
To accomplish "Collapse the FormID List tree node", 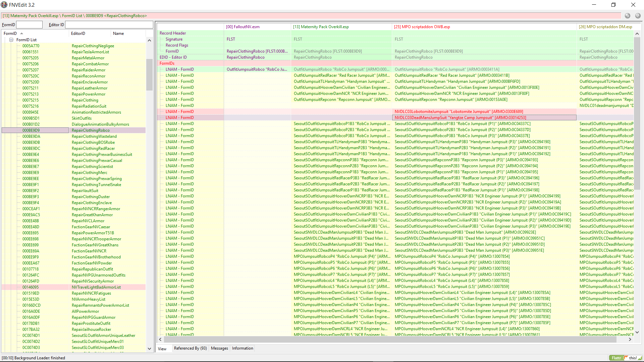I will click(11, 40).
